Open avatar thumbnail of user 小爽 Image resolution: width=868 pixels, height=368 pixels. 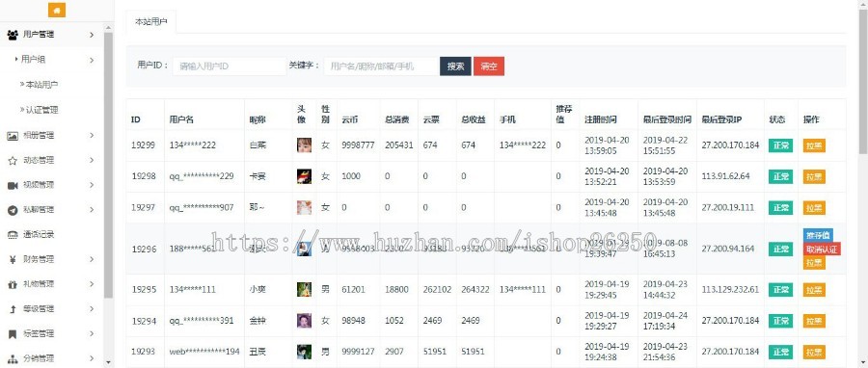(304, 290)
